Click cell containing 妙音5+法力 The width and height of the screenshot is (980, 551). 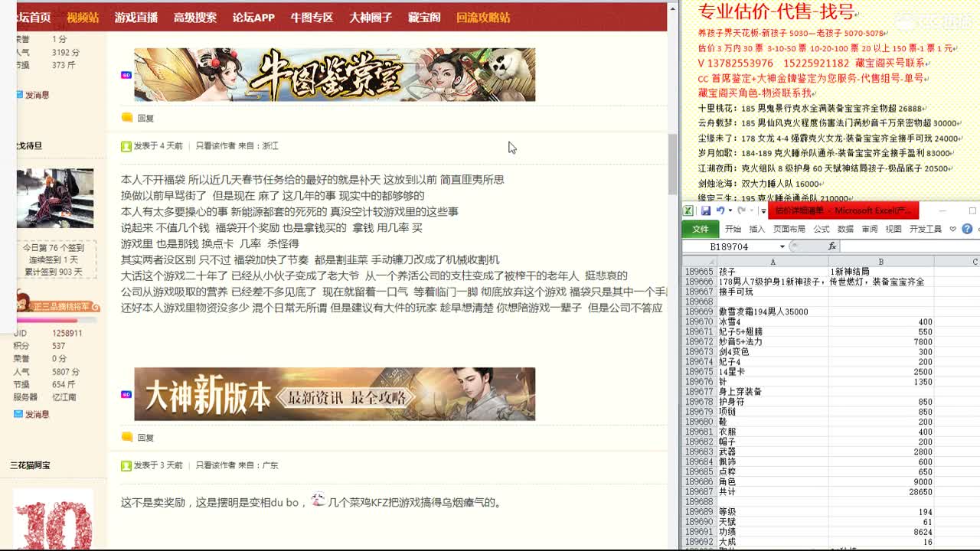772,342
